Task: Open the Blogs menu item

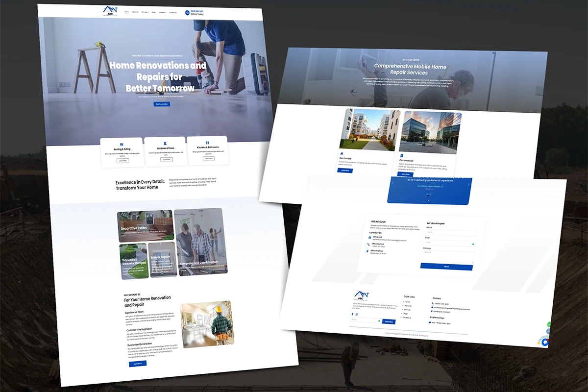Action: pyautogui.click(x=154, y=12)
